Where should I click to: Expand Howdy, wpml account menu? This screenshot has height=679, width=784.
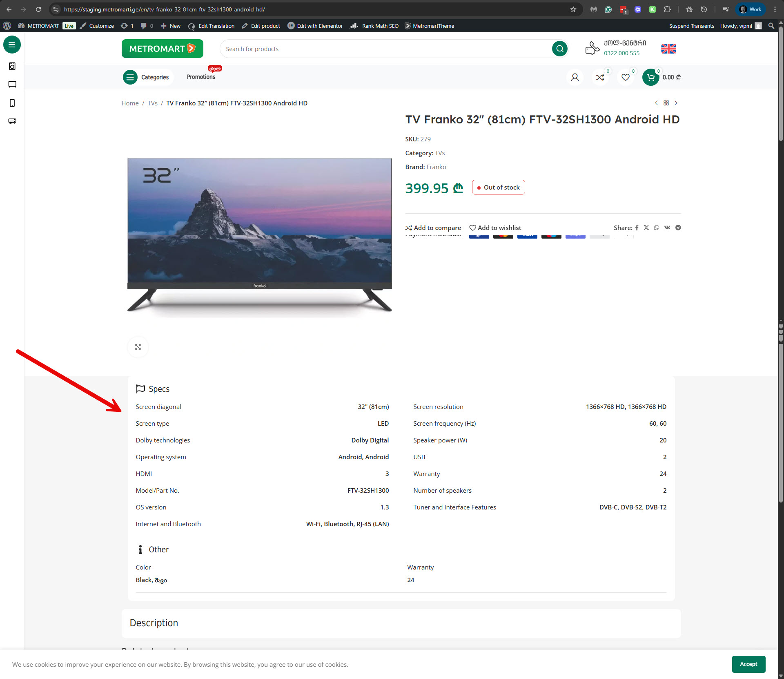(x=741, y=26)
